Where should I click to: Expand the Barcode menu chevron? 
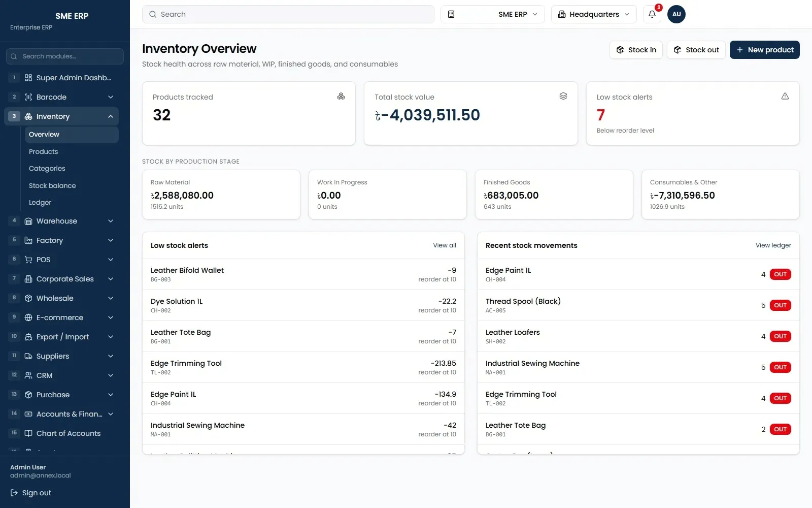pyautogui.click(x=111, y=97)
